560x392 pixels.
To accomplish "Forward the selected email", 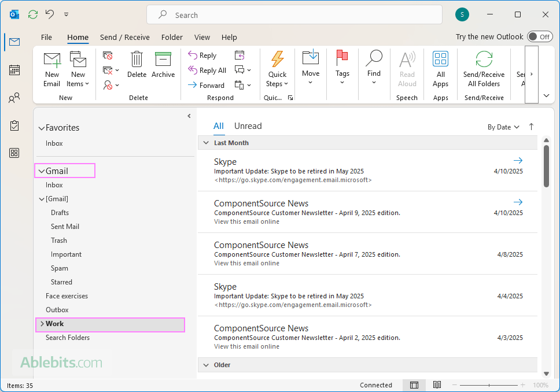I will 206,86.
